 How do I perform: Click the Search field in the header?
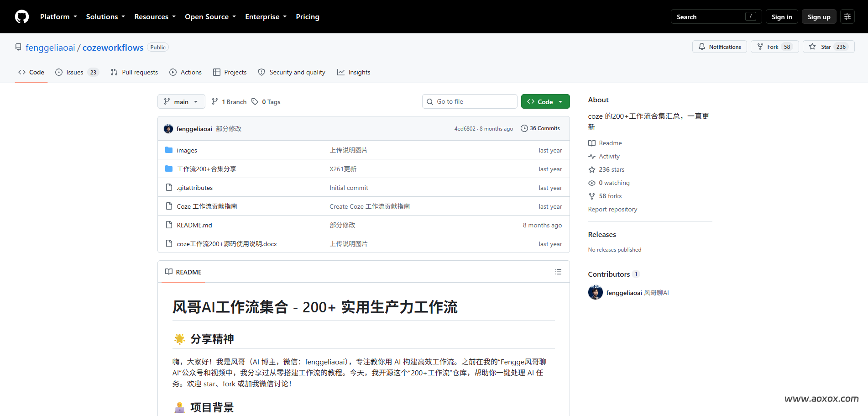click(716, 16)
